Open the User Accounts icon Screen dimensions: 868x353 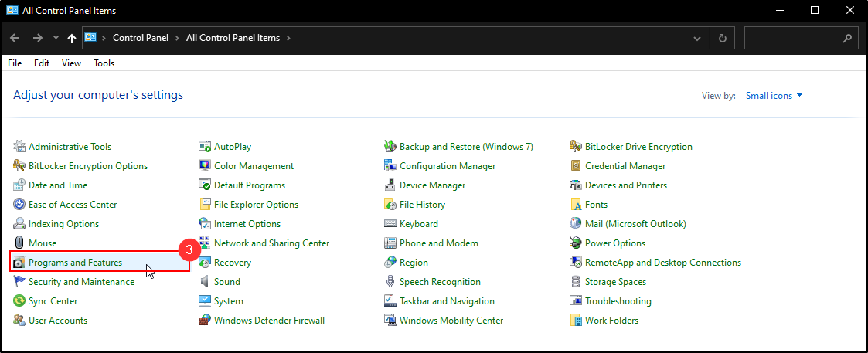(19, 321)
